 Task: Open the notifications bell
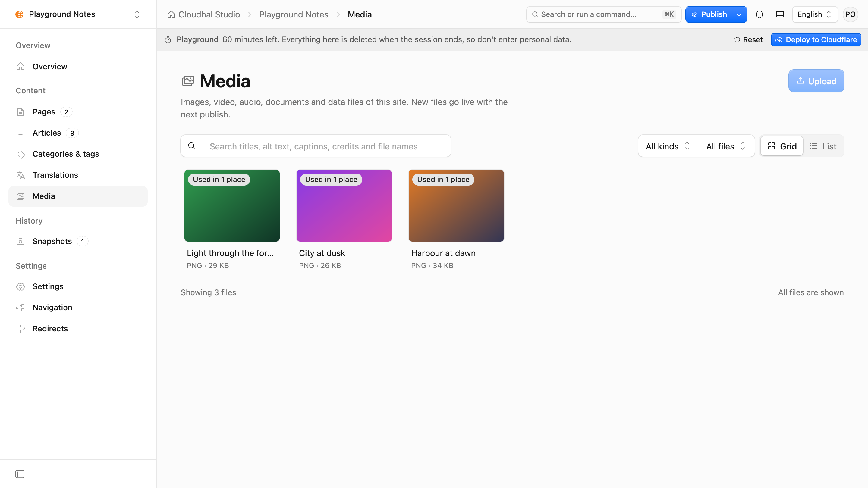[759, 14]
